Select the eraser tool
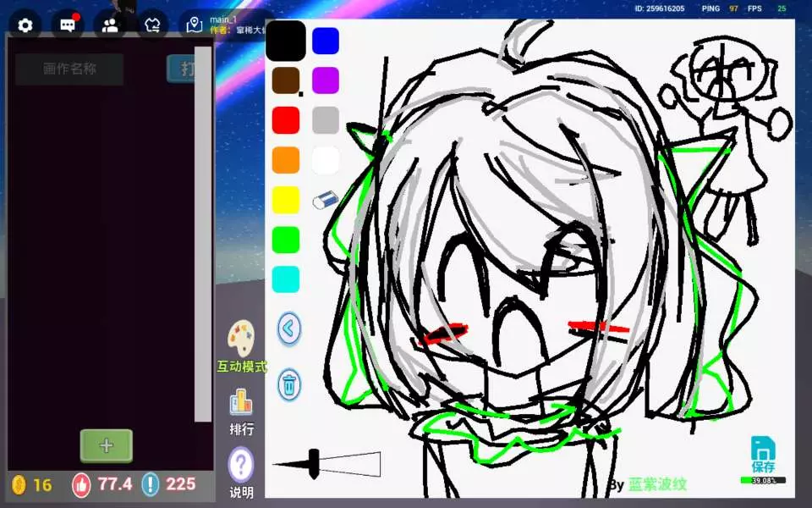Viewport: 812px width, 508px height. pos(325,200)
